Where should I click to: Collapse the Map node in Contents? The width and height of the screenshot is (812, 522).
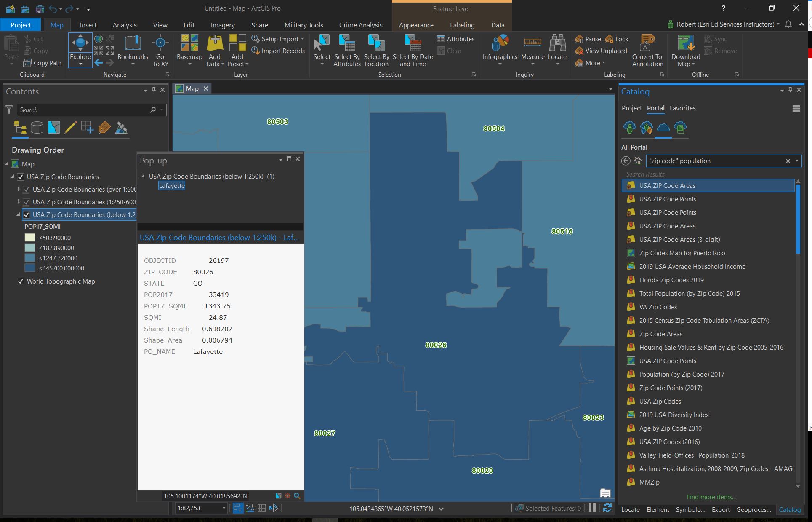(x=7, y=164)
